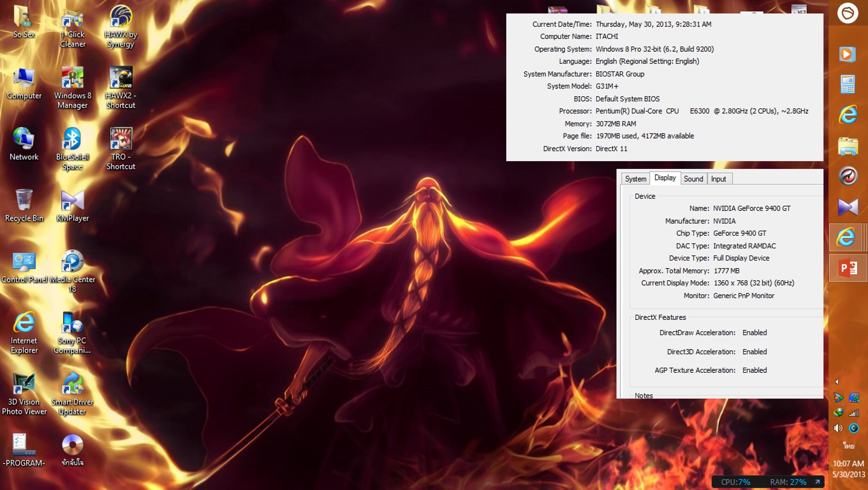Switch to the System tab
This screenshot has height=490, width=868.
635,179
